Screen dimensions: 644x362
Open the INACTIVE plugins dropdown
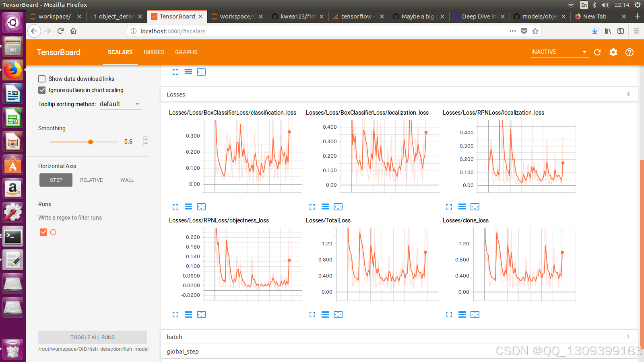559,52
